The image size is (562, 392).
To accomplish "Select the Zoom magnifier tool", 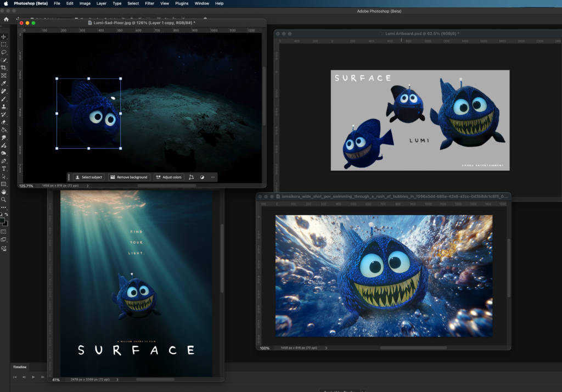I will tap(4, 200).
